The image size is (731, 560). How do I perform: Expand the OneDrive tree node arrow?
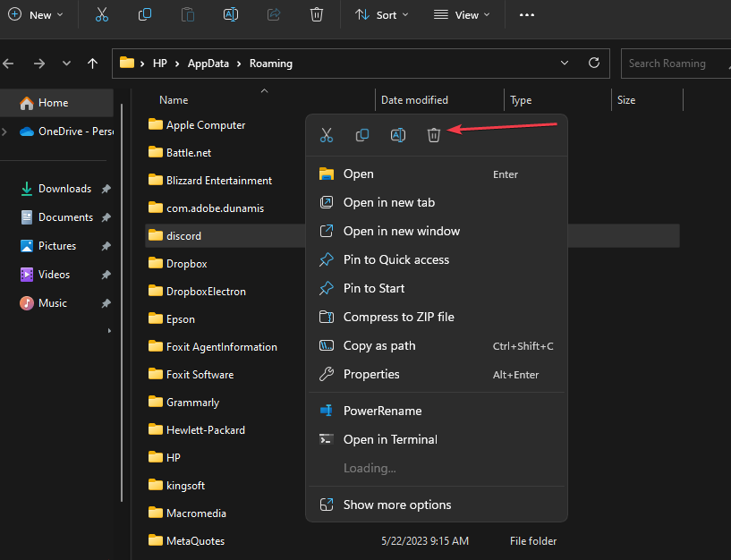click(5, 132)
